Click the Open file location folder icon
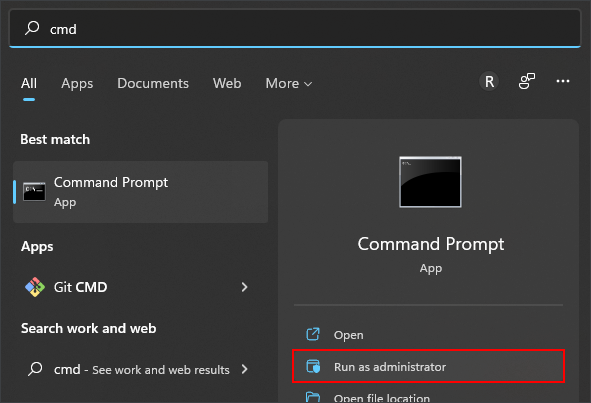This screenshot has height=403, width=591. [x=313, y=397]
